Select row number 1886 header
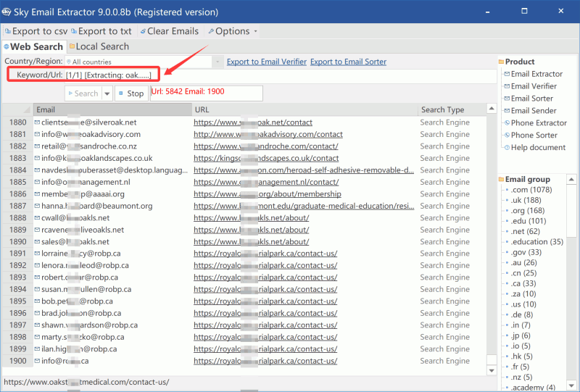 click(x=17, y=194)
